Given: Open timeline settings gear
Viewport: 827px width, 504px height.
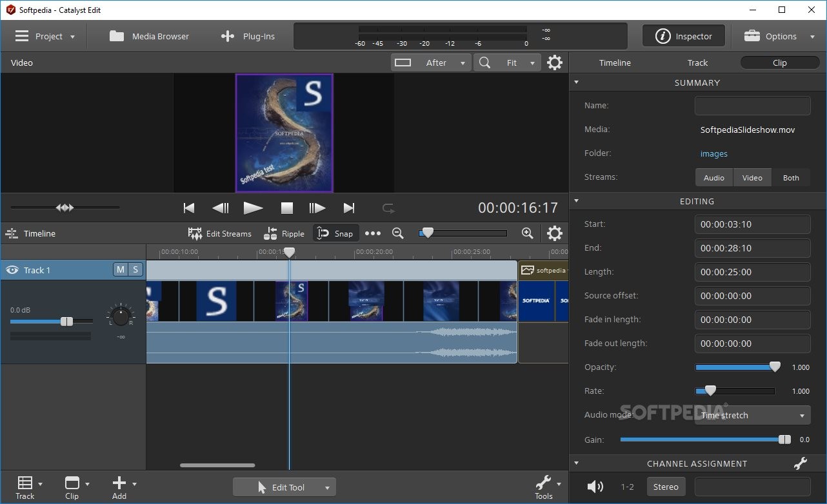Looking at the screenshot, I should (x=555, y=233).
